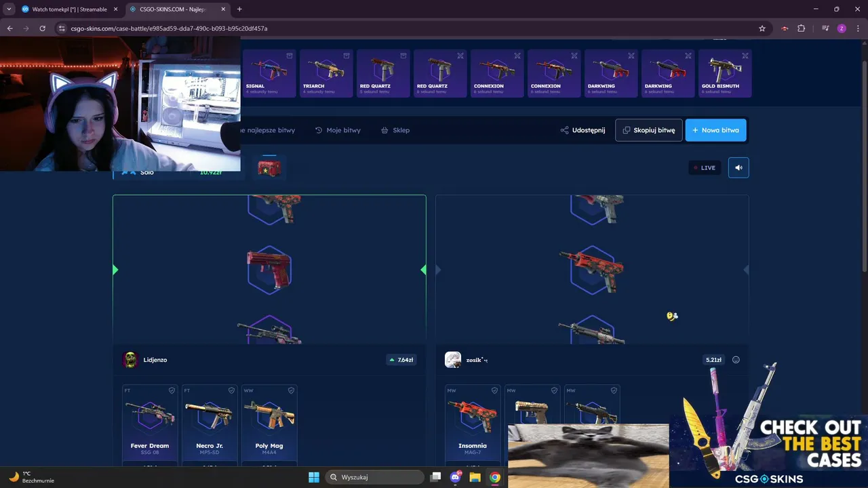Image resolution: width=868 pixels, height=488 pixels.
Task: Open the Chrome extensions puzzle icon
Action: tap(802, 28)
